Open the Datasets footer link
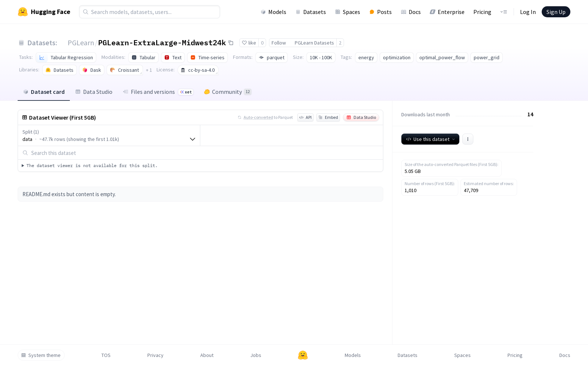 (x=407, y=355)
